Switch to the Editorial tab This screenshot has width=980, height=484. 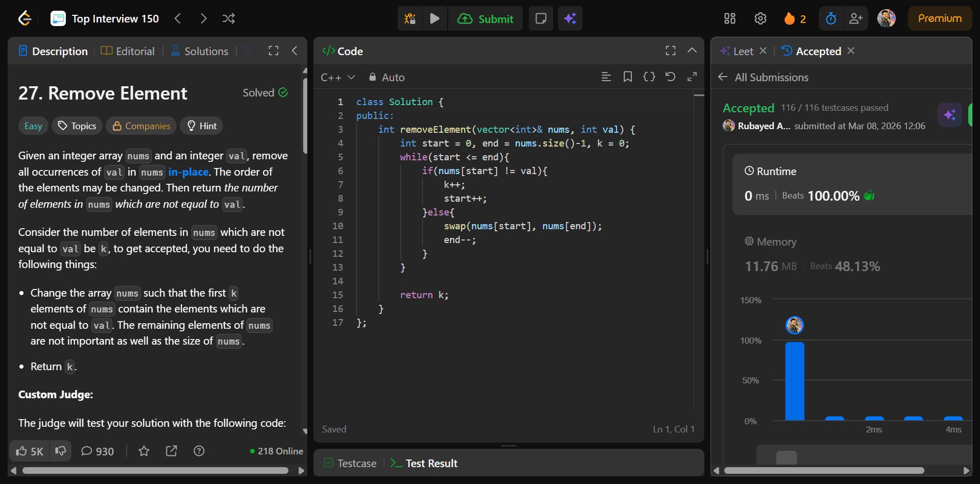click(128, 52)
